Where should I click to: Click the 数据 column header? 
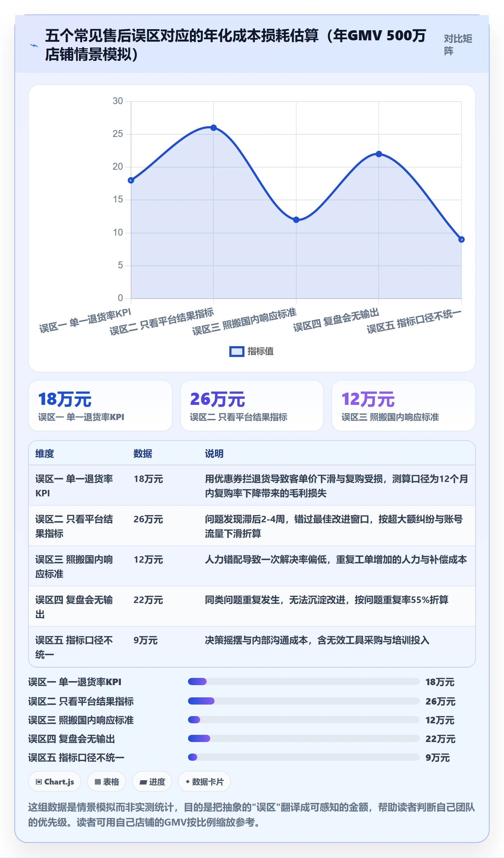(x=143, y=453)
